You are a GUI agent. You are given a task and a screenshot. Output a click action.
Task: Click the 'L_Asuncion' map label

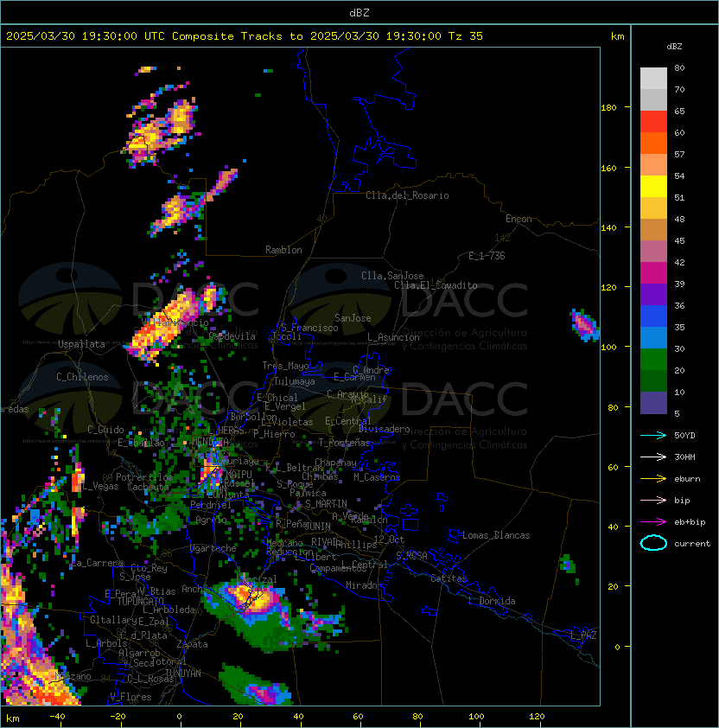point(393,337)
